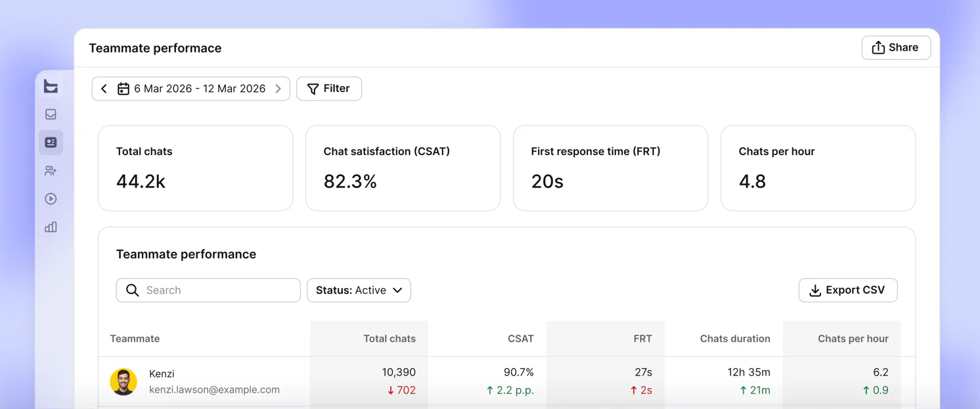Viewport: 980px width, 409px height.
Task: Click the 2.2 p.p. increase indicator
Action: [x=510, y=391]
